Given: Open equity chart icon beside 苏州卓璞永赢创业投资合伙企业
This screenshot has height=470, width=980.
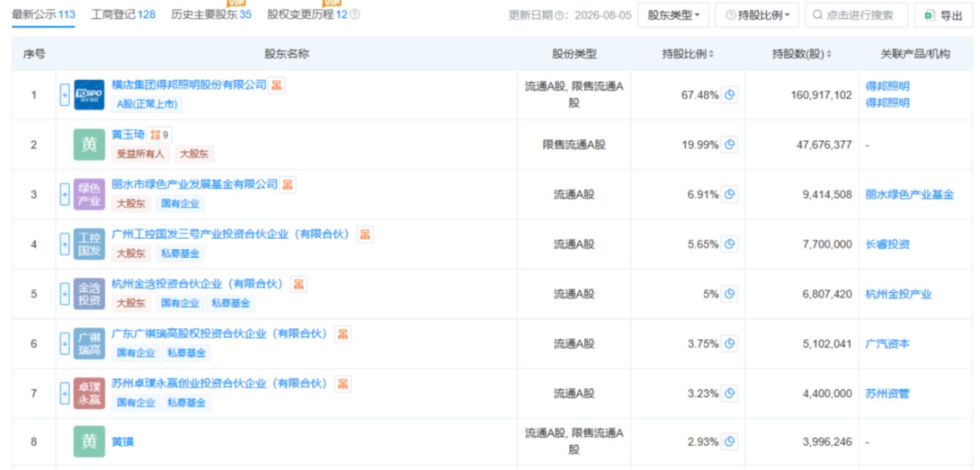Looking at the screenshot, I should 343,383.
